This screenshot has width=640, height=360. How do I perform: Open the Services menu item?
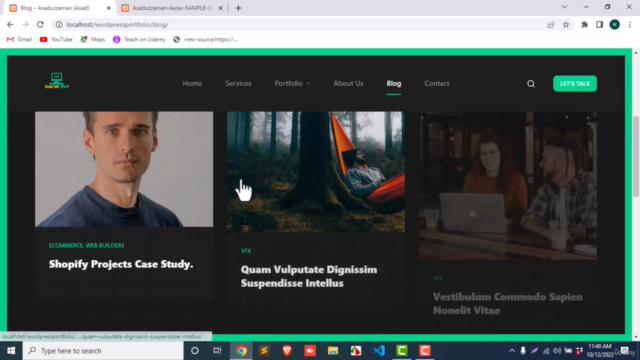pyautogui.click(x=238, y=83)
